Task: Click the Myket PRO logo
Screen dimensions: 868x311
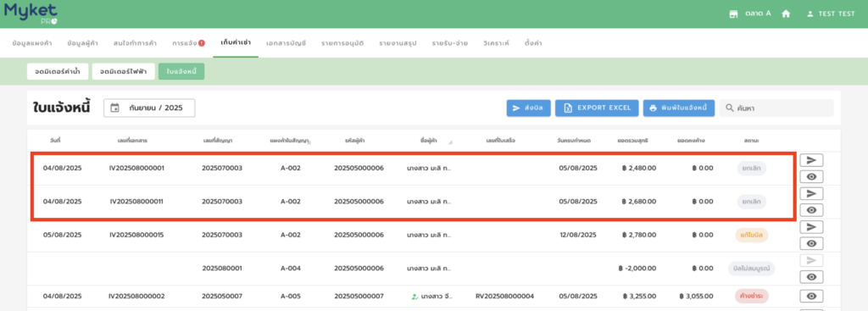Action: (31, 14)
